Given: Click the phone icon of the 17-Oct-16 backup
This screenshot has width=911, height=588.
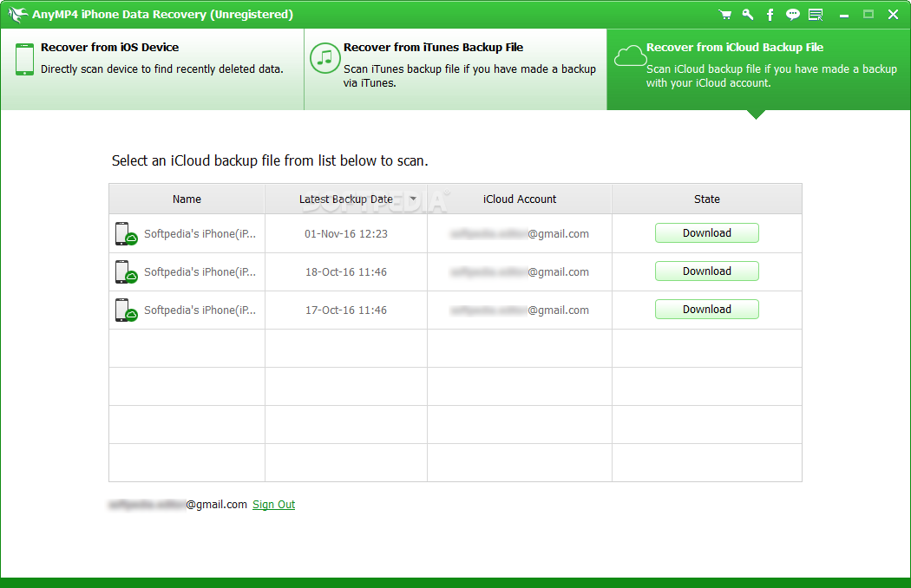Looking at the screenshot, I should pyautogui.click(x=126, y=310).
